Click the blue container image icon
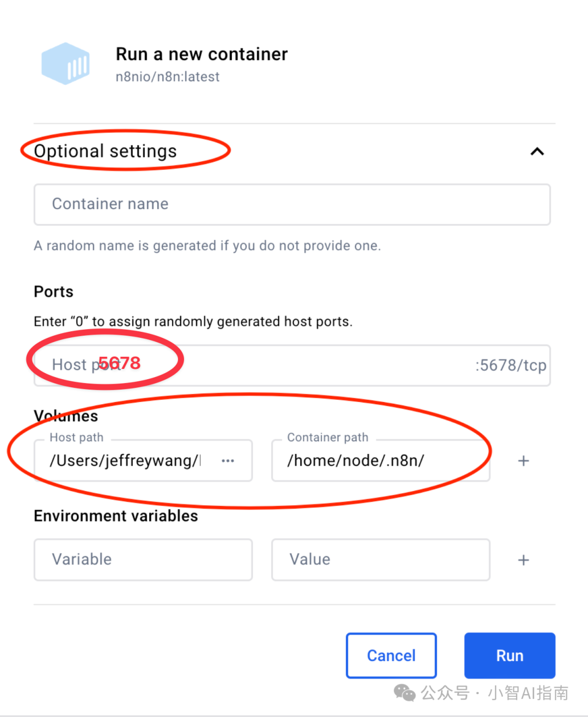The height and width of the screenshot is (717, 588). tap(65, 64)
